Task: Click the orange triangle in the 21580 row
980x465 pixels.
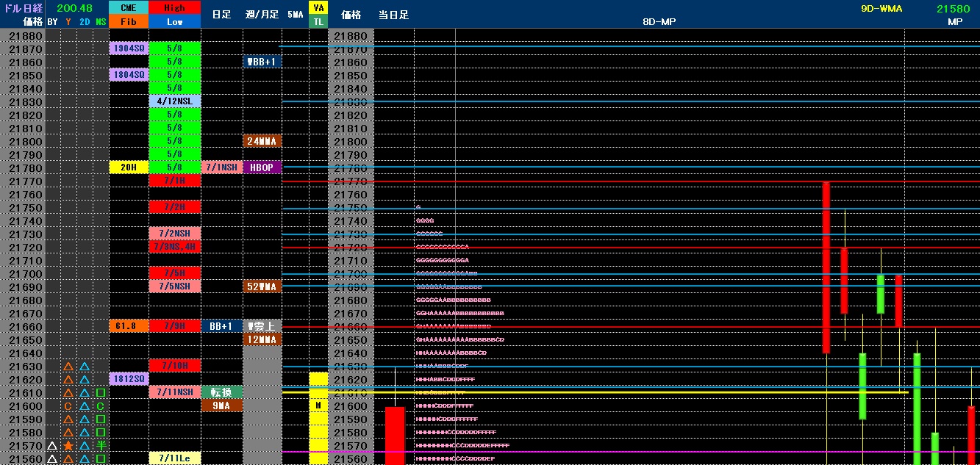Action: coord(68,433)
